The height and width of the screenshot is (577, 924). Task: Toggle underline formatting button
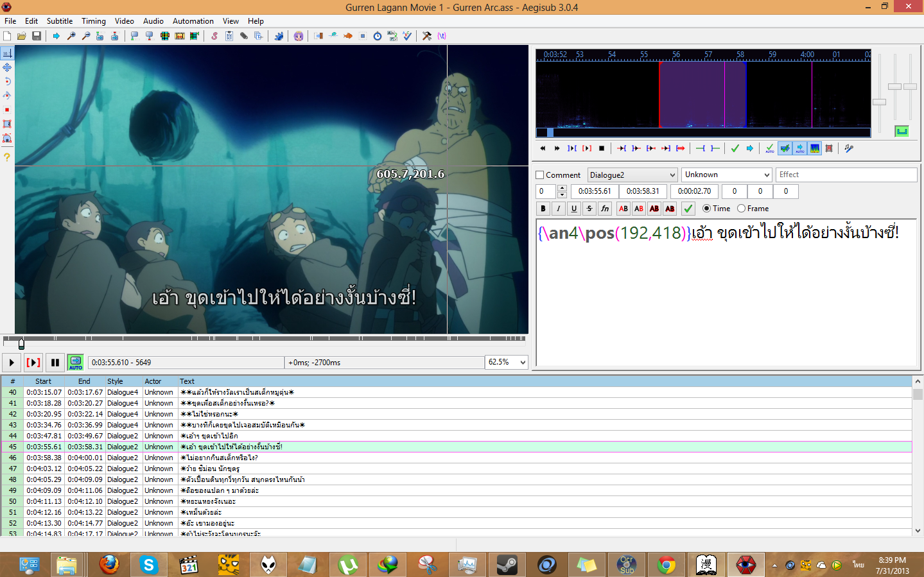(574, 209)
